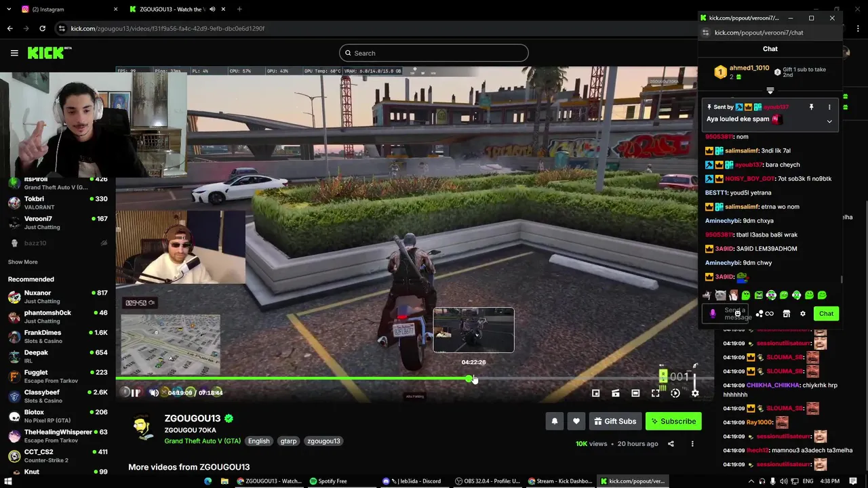Toggle theater mode for the video
The height and width of the screenshot is (488, 868).
(635, 393)
